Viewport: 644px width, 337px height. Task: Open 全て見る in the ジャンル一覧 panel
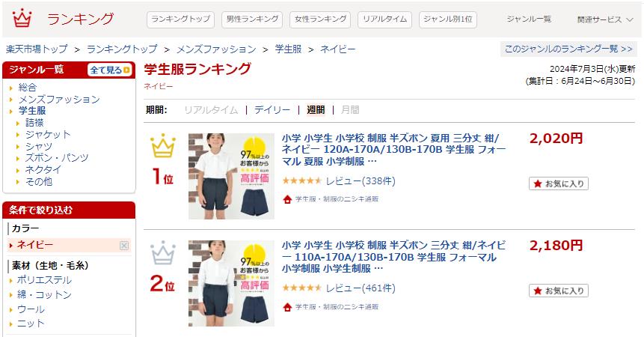[110, 70]
